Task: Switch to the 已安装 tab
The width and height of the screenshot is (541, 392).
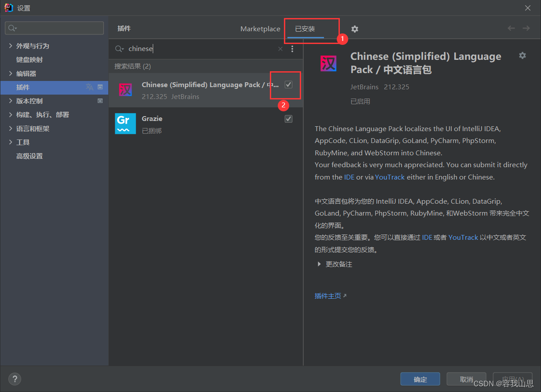Action: point(305,29)
